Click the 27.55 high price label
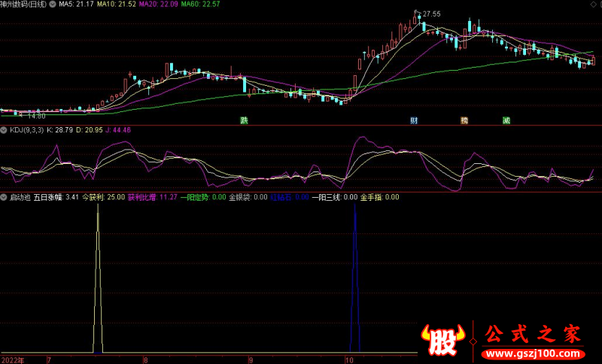The height and width of the screenshot is (364, 602). coord(431,14)
